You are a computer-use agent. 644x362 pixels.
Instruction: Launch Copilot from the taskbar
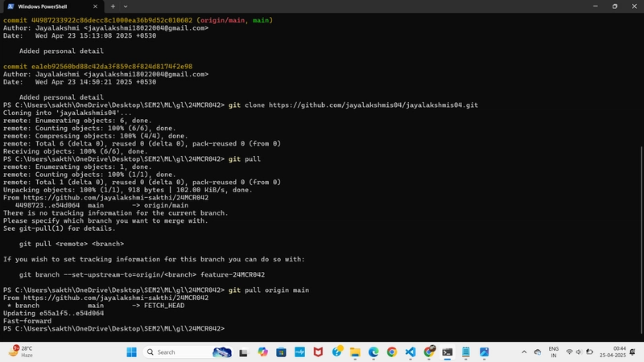262,352
